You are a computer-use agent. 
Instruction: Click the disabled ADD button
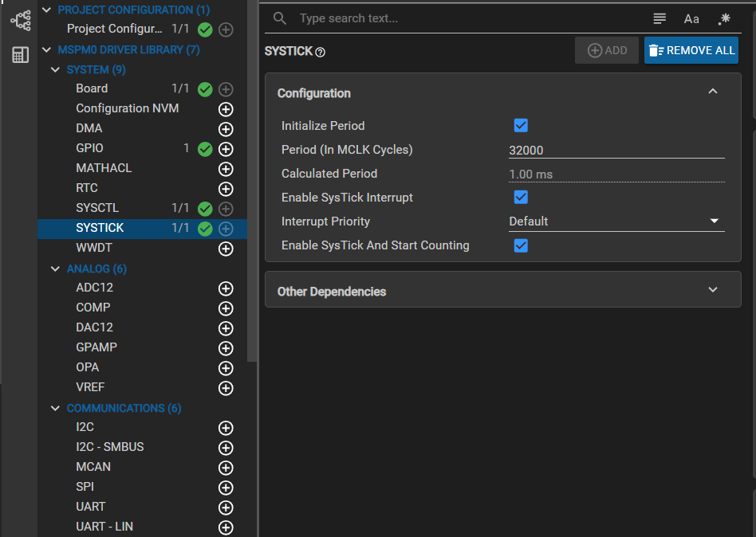(x=607, y=50)
